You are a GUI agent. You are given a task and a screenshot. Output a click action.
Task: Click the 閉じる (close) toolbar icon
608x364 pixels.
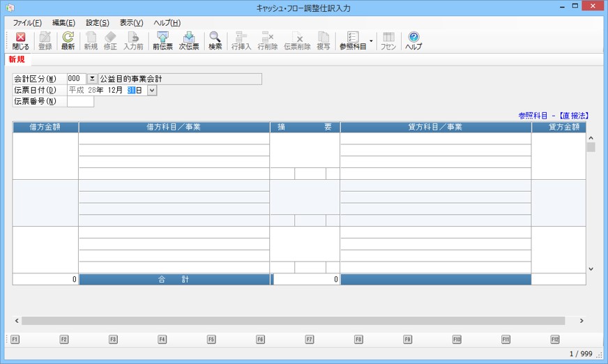tap(20, 41)
